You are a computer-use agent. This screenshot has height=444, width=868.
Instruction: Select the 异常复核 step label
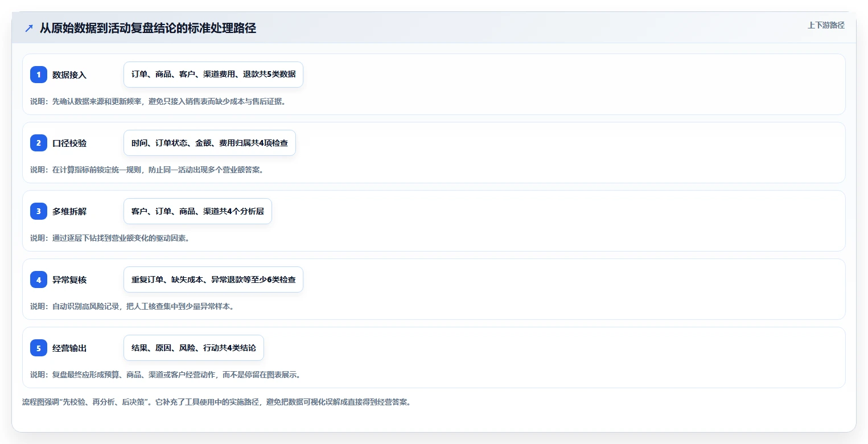coord(69,279)
